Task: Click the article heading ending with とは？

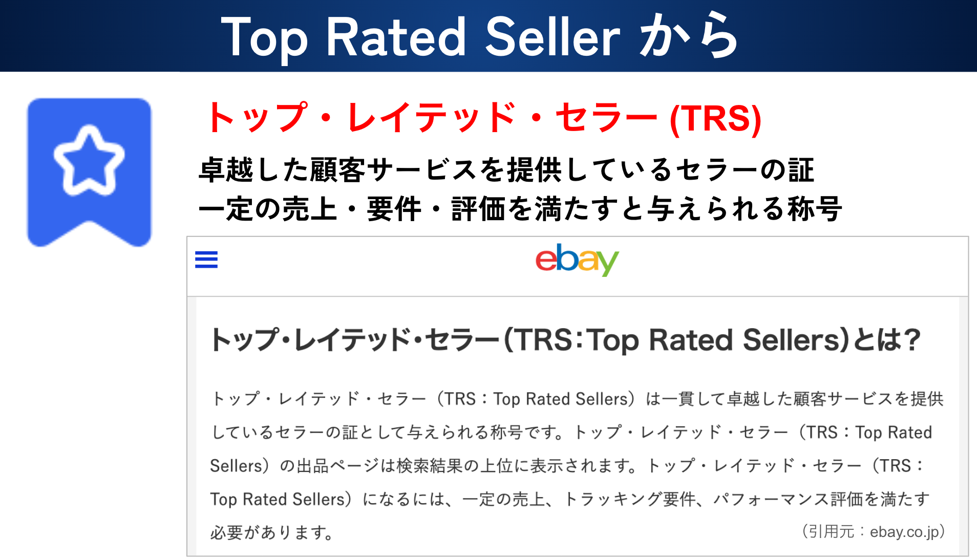Action: tap(566, 340)
